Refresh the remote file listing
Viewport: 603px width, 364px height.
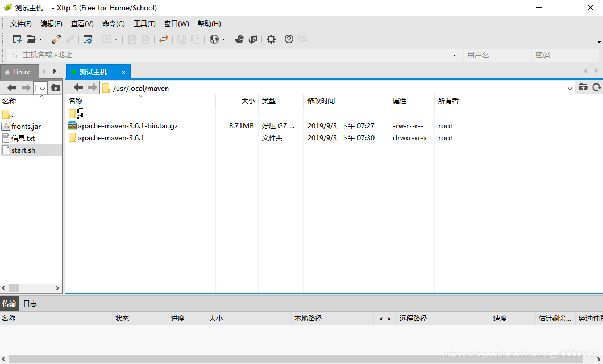click(x=597, y=87)
